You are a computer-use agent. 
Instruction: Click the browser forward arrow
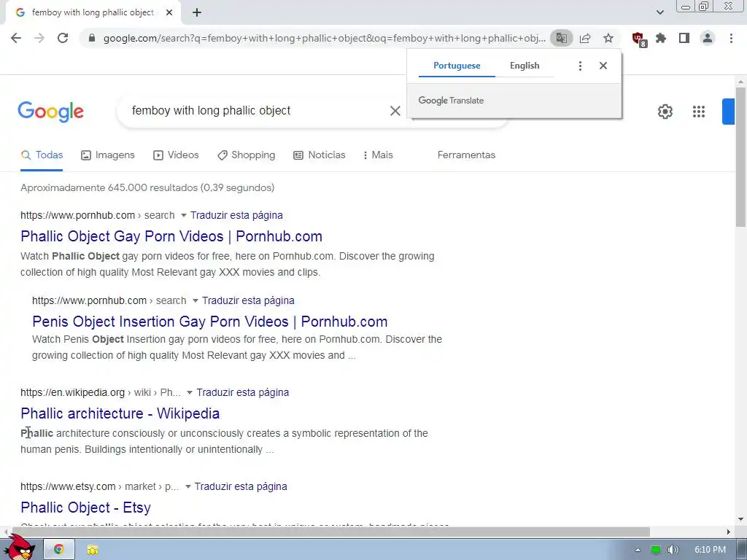(39, 38)
